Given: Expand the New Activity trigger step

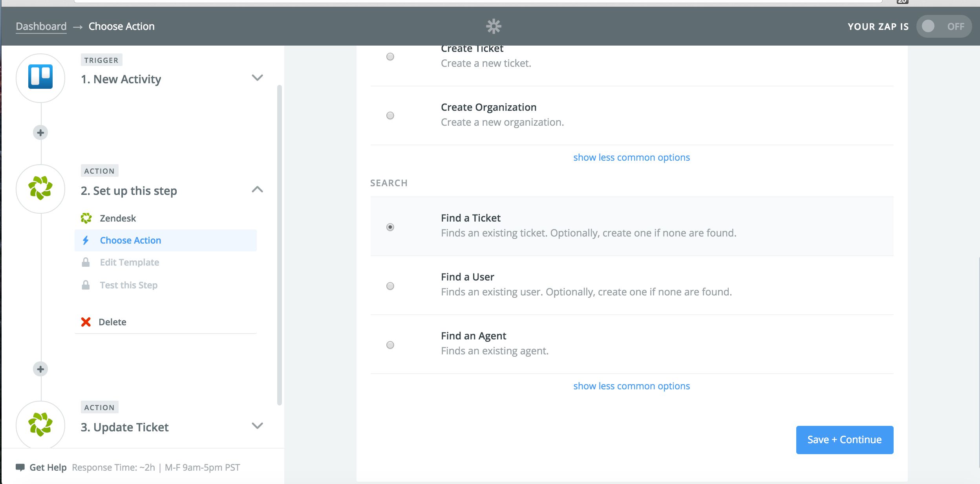Looking at the screenshot, I should coord(257,78).
